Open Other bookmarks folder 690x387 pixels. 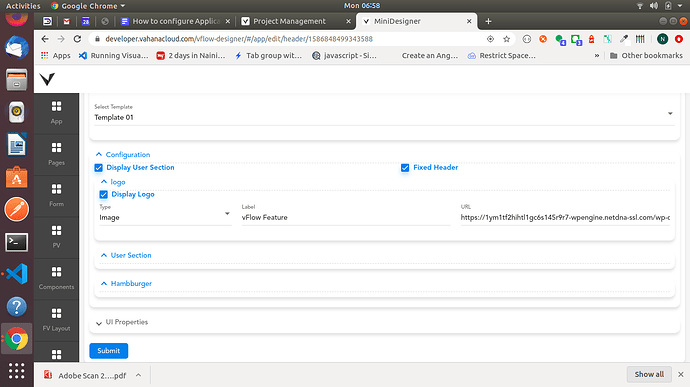tap(646, 55)
